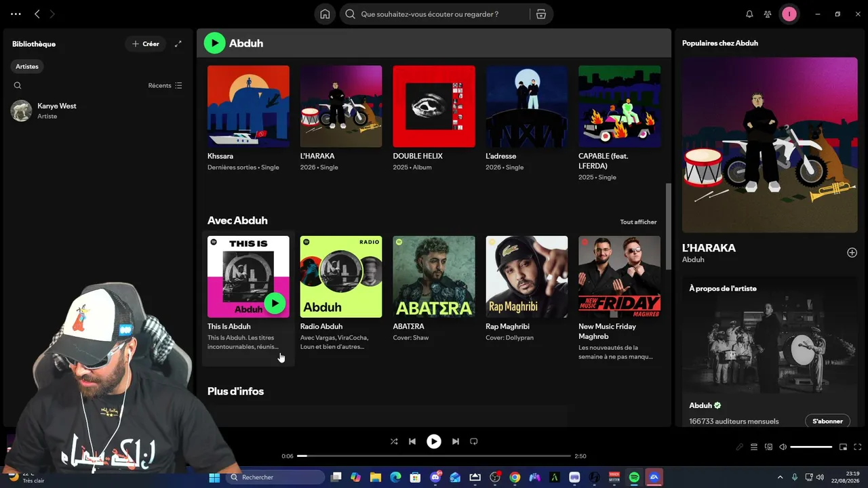Open the Récents sort dropdown

[165, 85]
